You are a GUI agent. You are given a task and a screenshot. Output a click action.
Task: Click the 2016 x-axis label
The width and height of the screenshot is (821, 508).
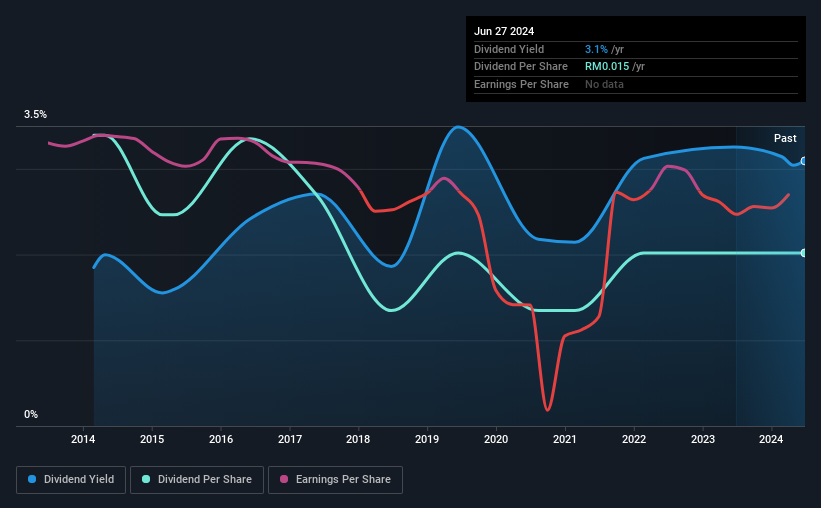[221, 439]
